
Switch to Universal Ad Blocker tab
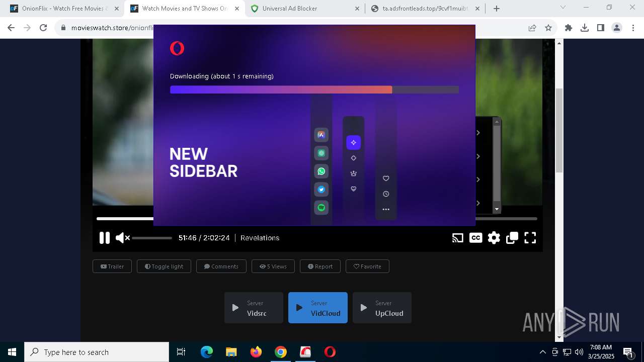(x=305, y=9)
